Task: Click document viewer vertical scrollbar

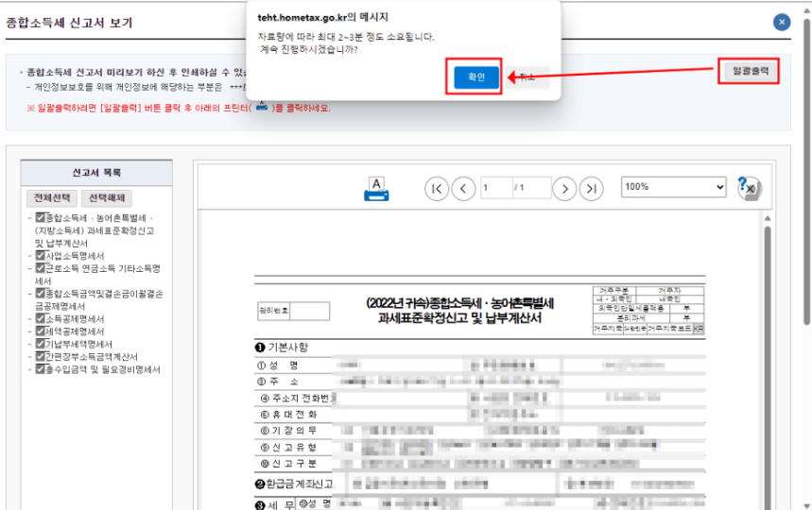Action: (768, 362)
